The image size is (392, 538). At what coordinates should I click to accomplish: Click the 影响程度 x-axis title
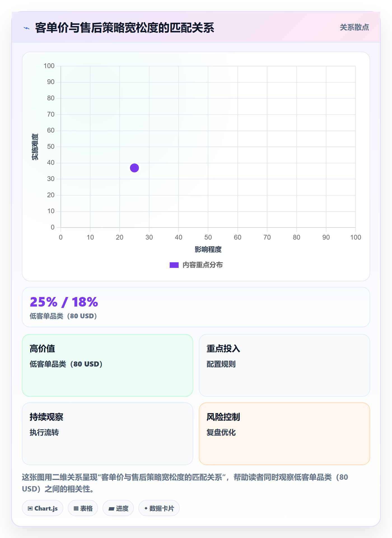(x=208, y=249)
